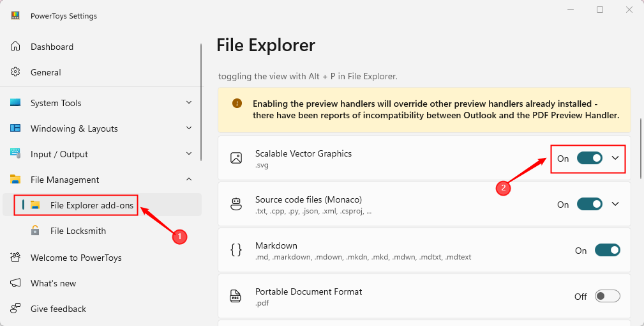Click the General settings gear icon
The height and width of the screenshot is (326, 644).
[x=15, y=72]
